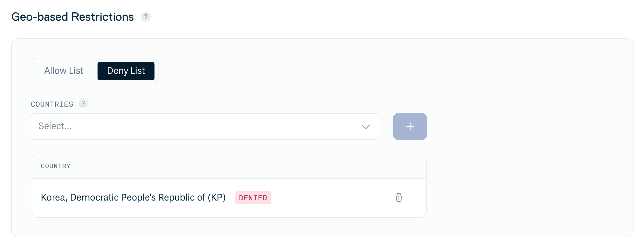Click the (KP) country code text
Image resolution: width=644 pixels, height=246 pixels.
[x=216, y=197]
